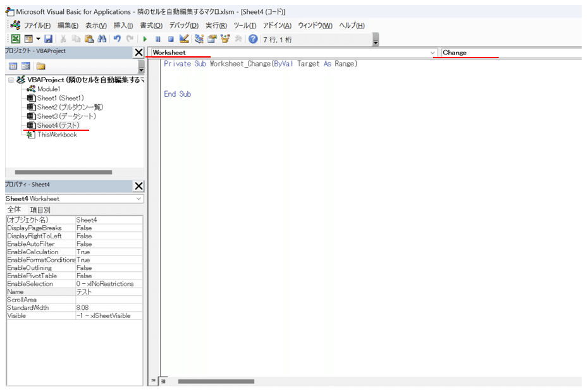588x392 pixels.
Task: Run the macro with the green play icon
Action: [x=145, y=39]
